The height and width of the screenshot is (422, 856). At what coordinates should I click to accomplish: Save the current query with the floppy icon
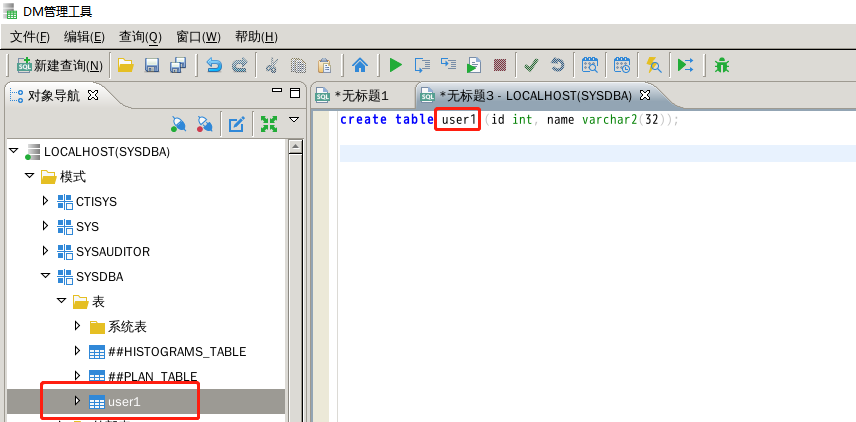(152, 66)
